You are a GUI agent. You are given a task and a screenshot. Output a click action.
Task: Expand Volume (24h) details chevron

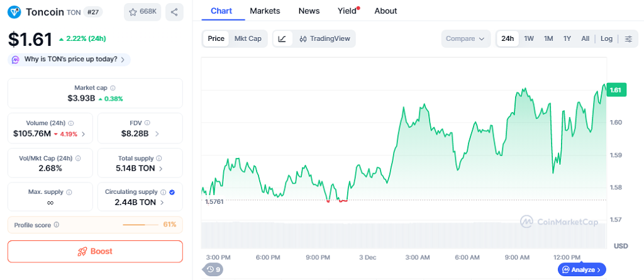83,133
